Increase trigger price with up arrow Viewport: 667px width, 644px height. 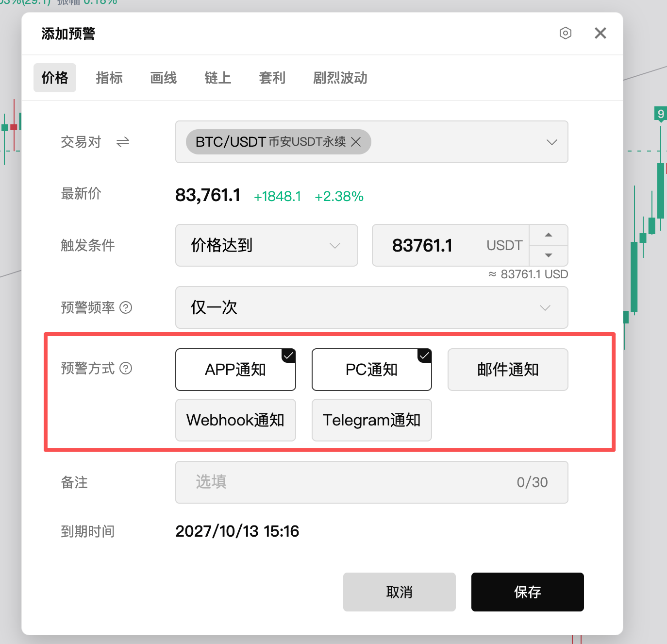[549, 235]
